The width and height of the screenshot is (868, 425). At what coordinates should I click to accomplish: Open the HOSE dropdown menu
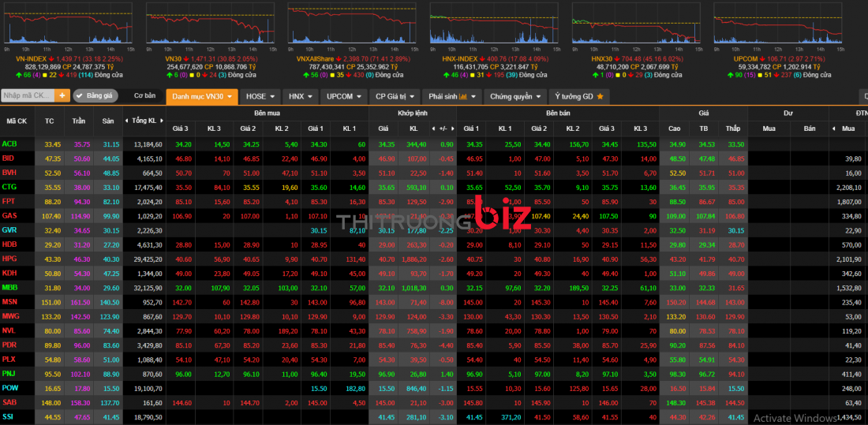coord(260,96)
